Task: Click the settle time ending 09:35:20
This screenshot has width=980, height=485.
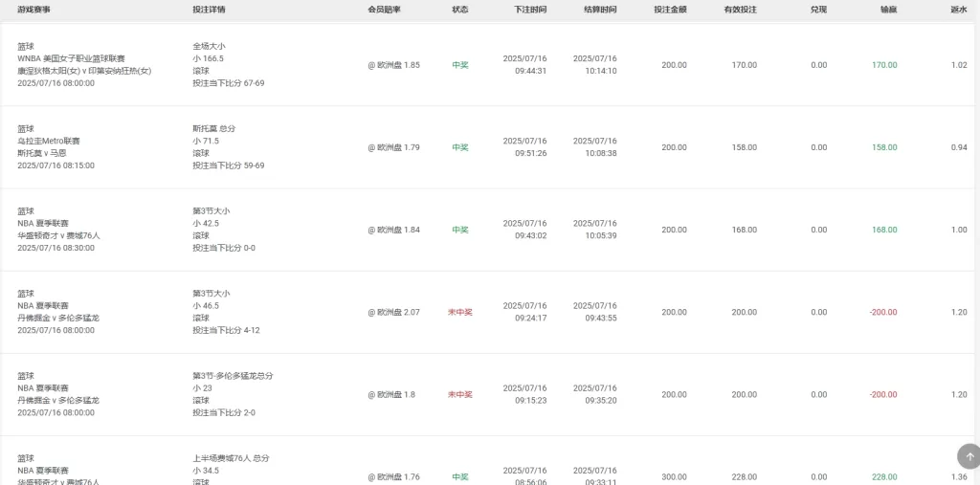Action: tap(595, 395)
